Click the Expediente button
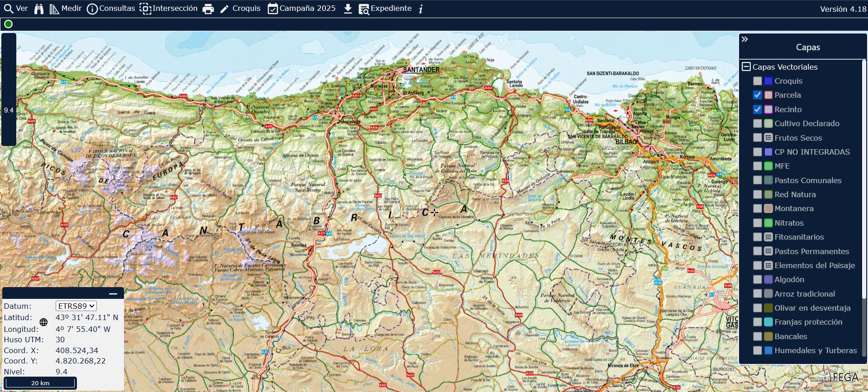Viewport: 868px width, 392px height. pos(385,9)
